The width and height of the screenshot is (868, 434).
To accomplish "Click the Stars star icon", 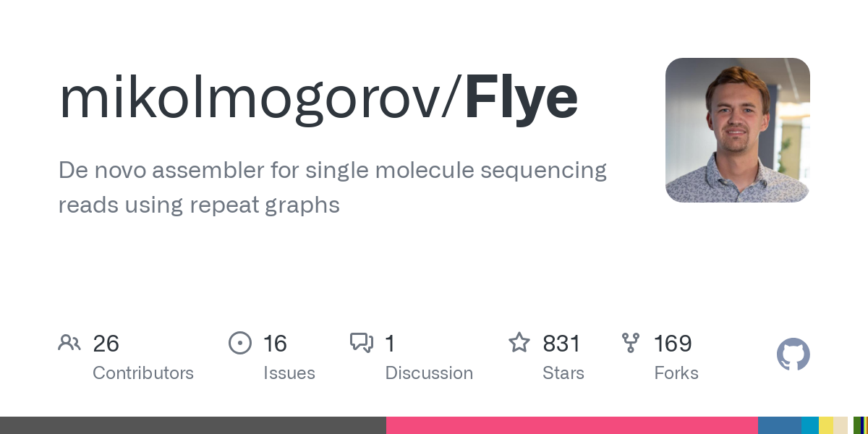I will click(x=519, y=342).
